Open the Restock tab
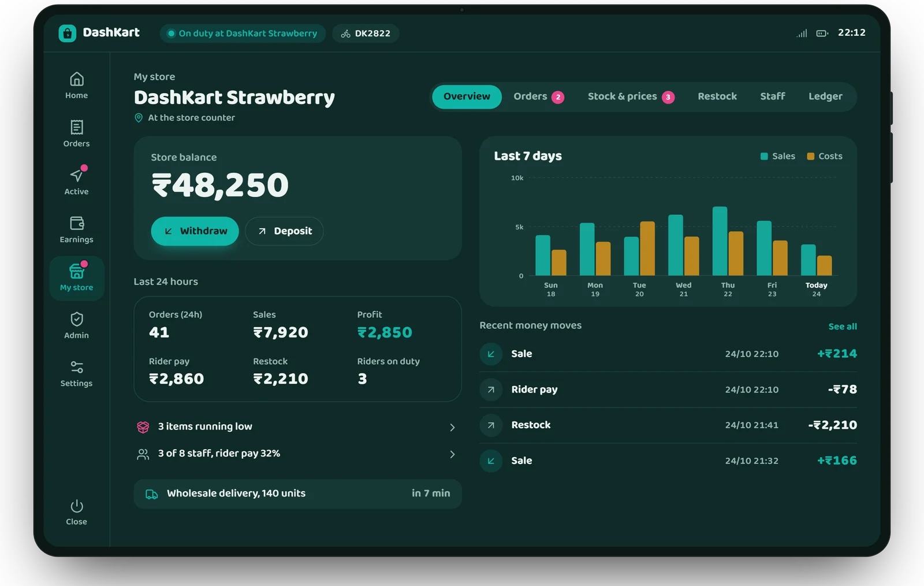Screen dimensions: 924x586 (x=717, y=97)
